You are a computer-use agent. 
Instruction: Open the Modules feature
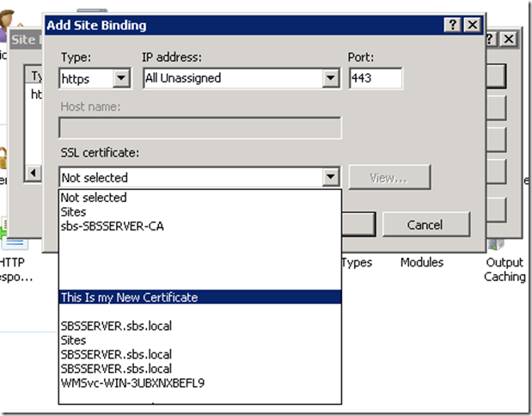pyautogui.click(x=421, y=262)
